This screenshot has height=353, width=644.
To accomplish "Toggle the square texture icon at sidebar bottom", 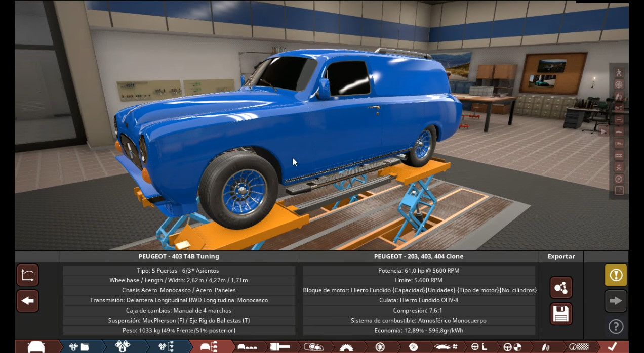I will (619, 191).
